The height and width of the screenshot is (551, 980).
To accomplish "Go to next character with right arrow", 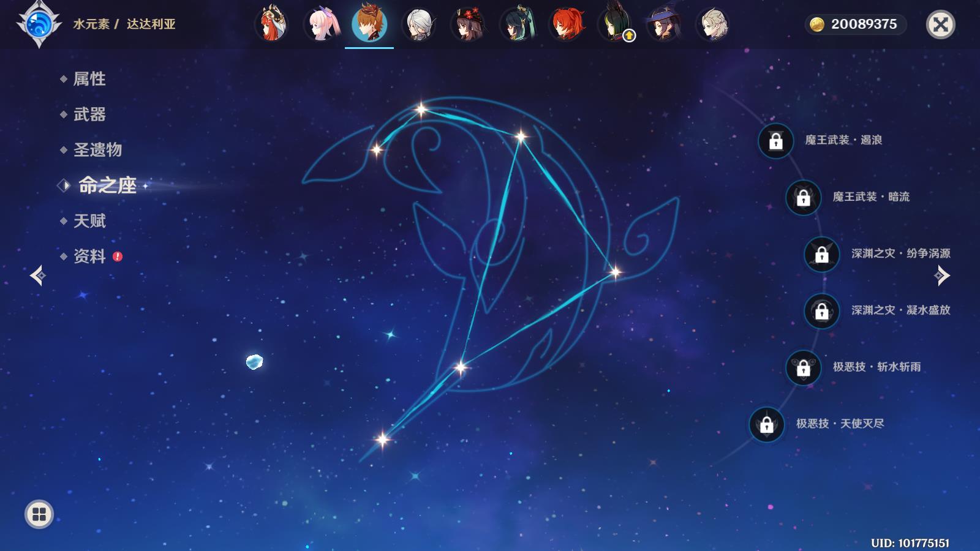I will [942, 275].
